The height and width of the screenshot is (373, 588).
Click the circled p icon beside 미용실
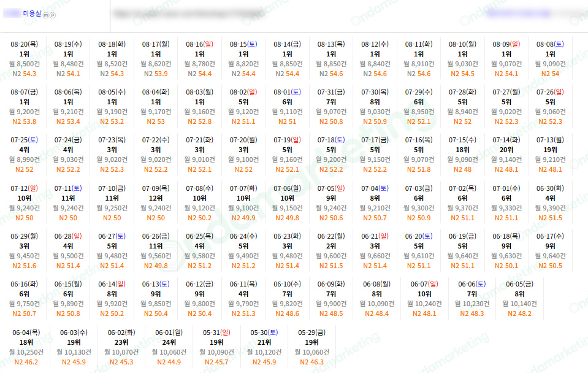pyautogui.click(x=53, y=15)
